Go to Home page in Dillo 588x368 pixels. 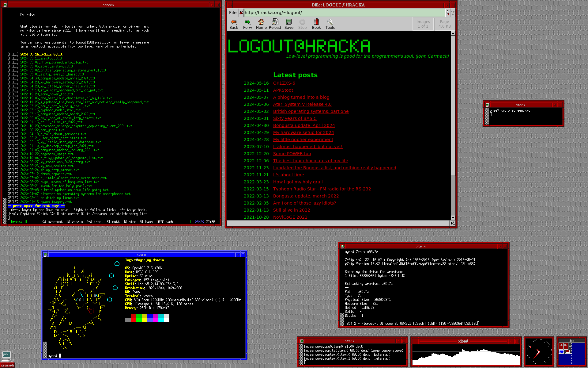261,22
